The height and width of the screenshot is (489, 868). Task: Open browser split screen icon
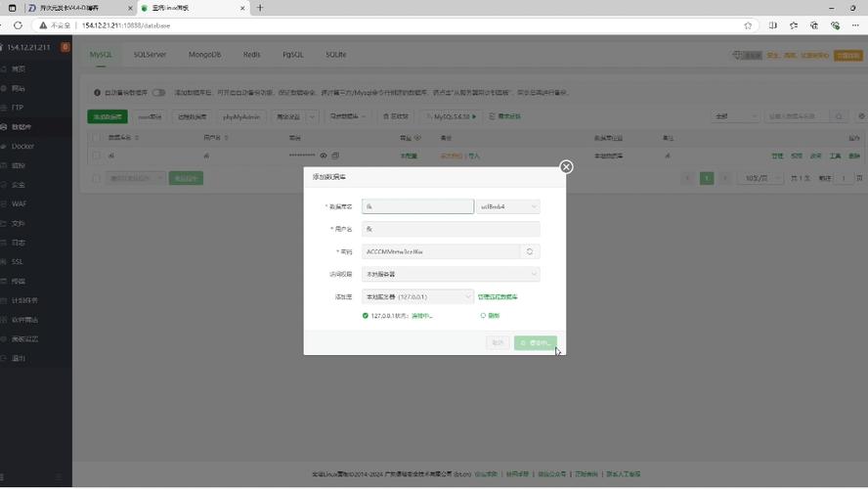[x=773, y=25]
